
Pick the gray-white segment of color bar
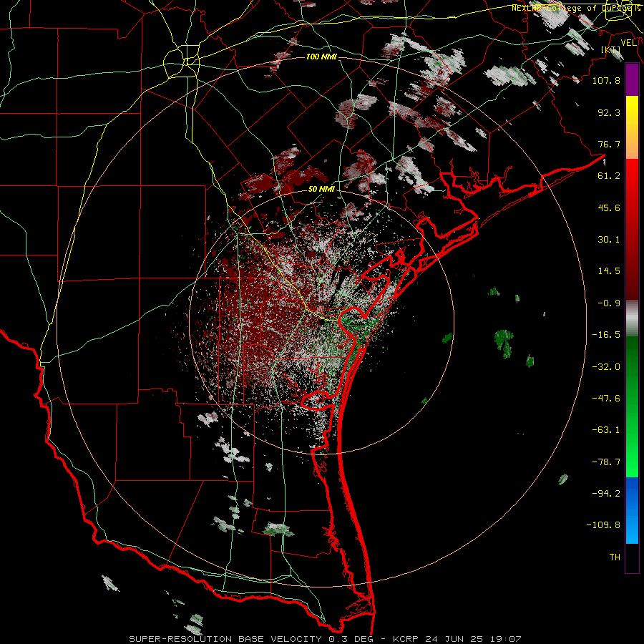[632, 318]
